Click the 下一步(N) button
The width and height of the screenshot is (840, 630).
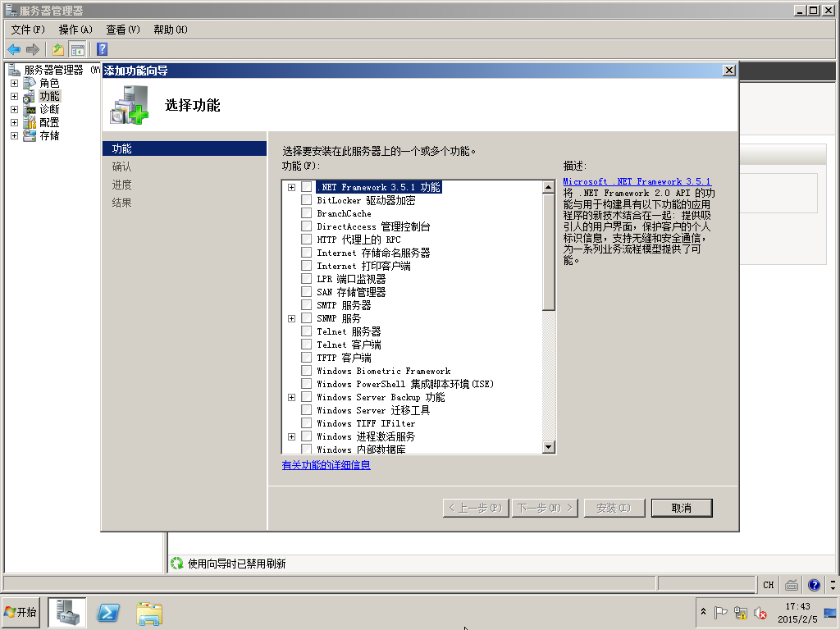click(546, 508)
